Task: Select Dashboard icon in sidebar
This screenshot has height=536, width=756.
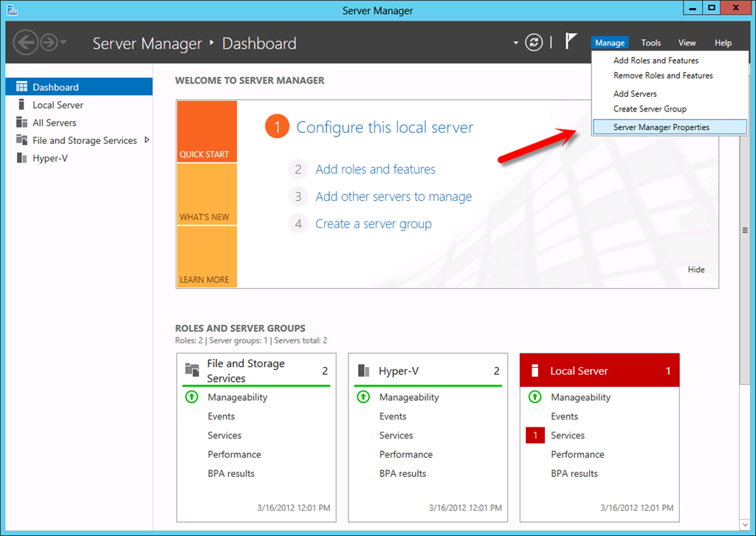Action: tap(21, 87)
